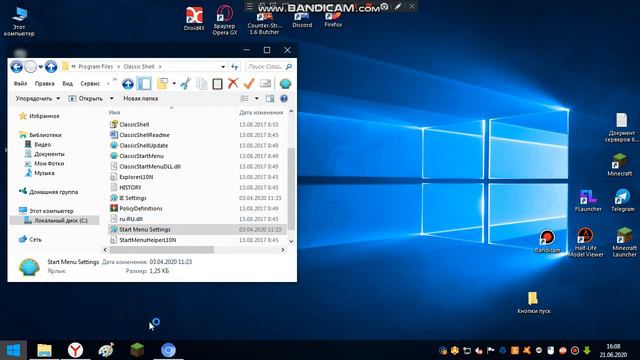Click the Up arrow beside the address bar
The width and height of the screenshot is (640, 360).
tap(51, 67)
